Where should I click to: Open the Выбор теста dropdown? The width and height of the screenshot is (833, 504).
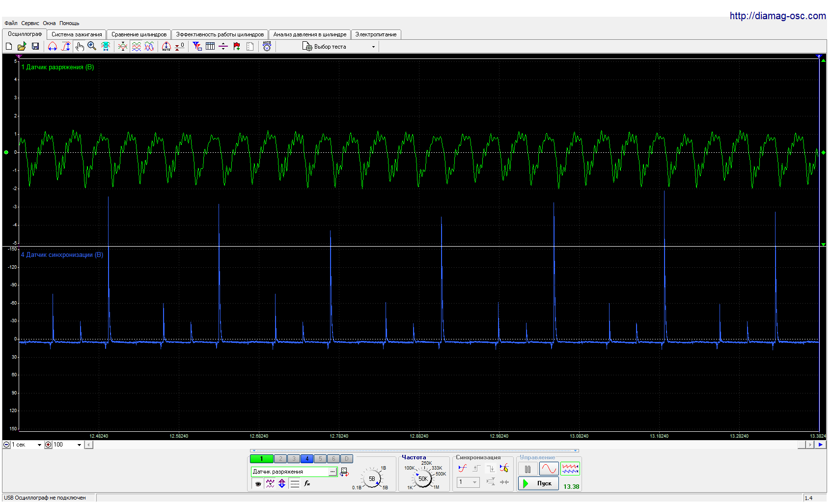[339, 47]
